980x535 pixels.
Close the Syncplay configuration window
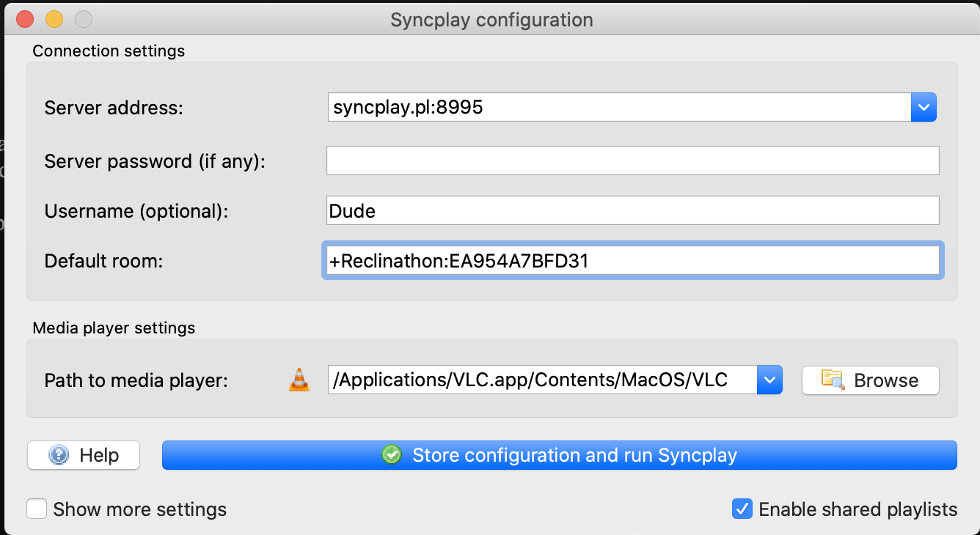[24, 19]
